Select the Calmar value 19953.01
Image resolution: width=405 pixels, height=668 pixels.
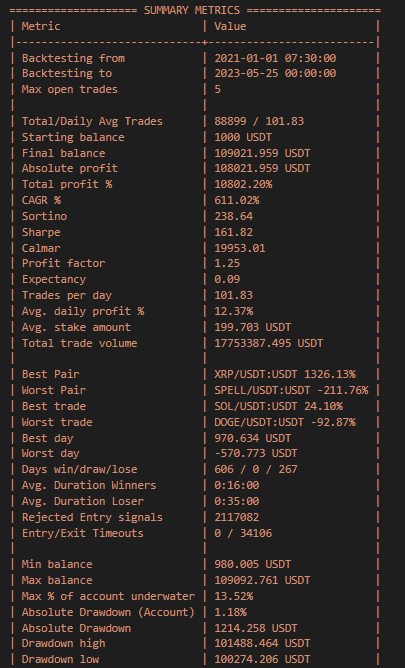point(240,248)
